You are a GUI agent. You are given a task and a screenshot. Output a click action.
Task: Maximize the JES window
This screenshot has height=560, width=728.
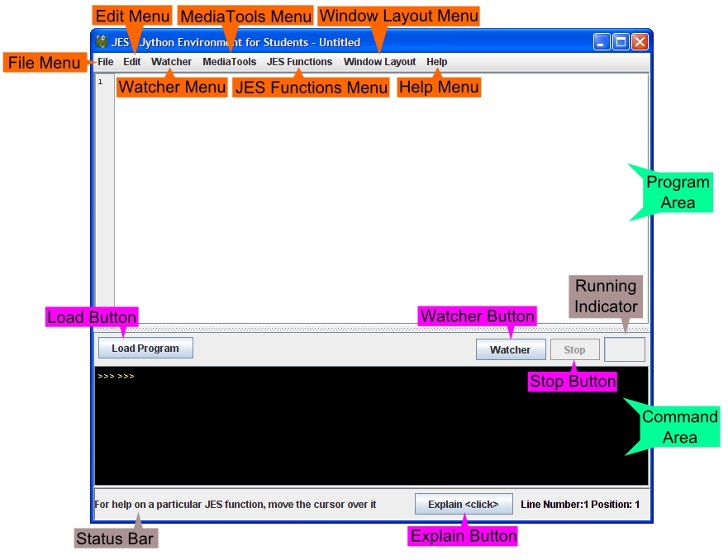[x=621, y=41]
